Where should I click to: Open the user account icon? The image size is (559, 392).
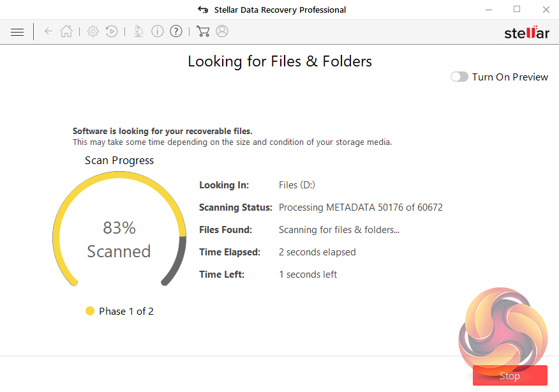[222, 31]
